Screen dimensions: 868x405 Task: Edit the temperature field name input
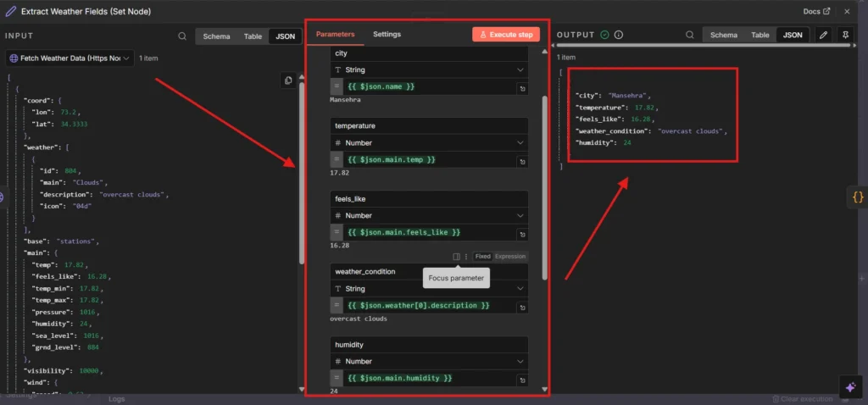click(x=429, y=125)
